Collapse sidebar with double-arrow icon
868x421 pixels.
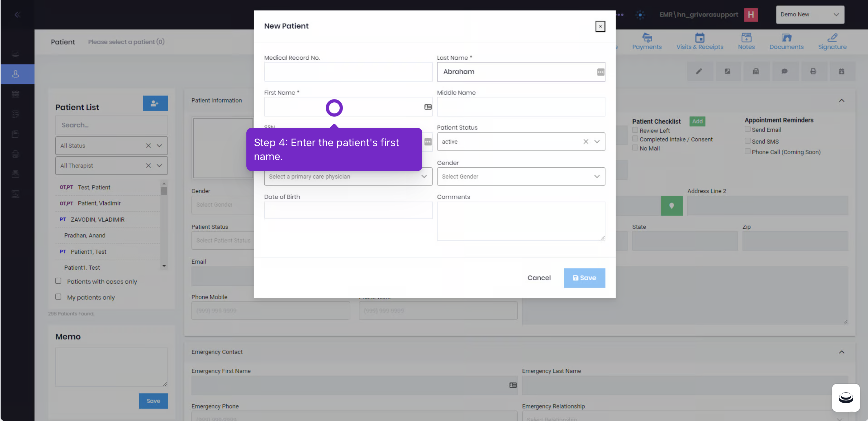(x=18, y=14)
